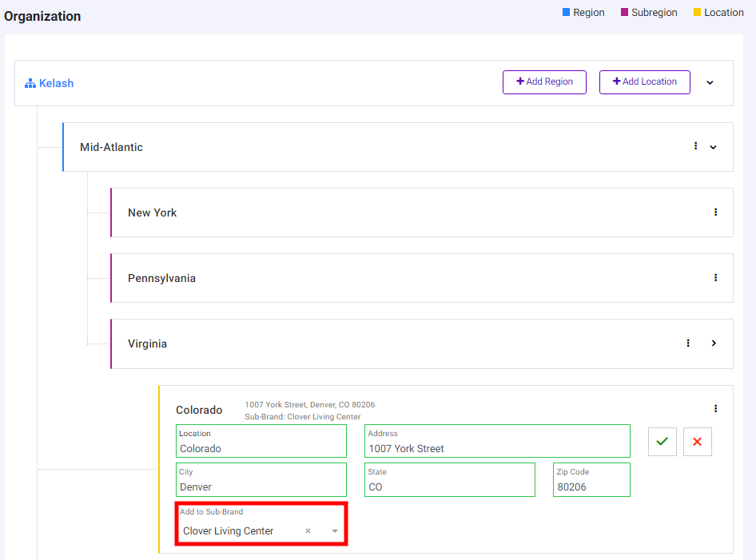Cancel edits with the red X button

[697, 442]
